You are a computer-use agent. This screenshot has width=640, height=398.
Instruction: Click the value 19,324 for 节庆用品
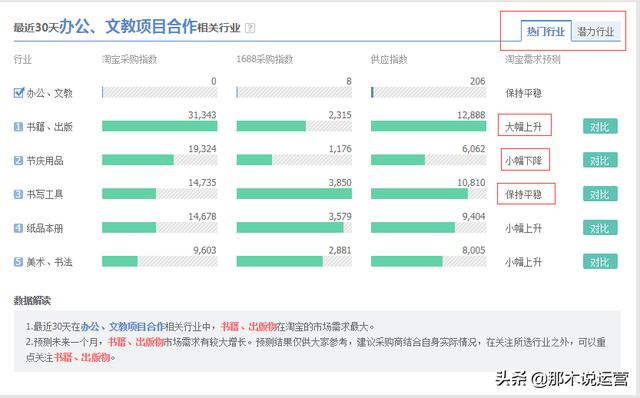click(x=202, y=149)
